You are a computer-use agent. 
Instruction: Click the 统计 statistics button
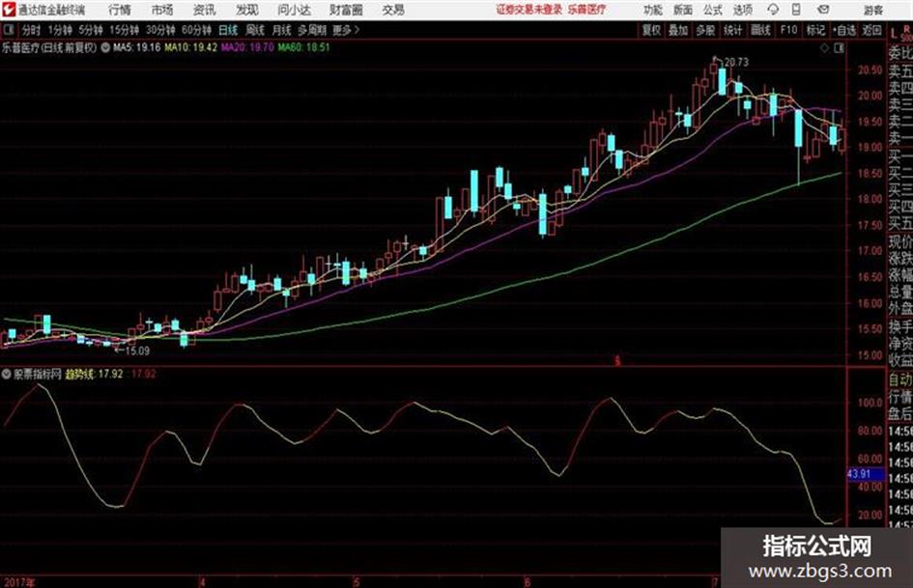point(732,30)
